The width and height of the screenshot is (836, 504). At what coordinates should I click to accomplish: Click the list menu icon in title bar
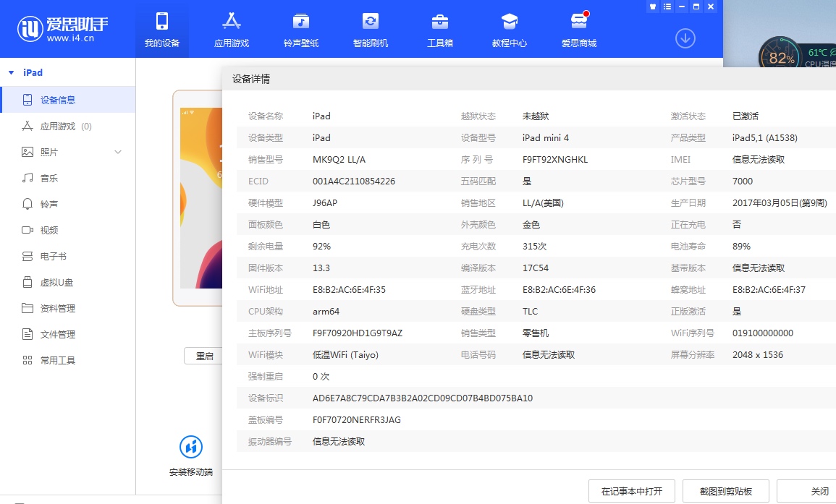667,7
